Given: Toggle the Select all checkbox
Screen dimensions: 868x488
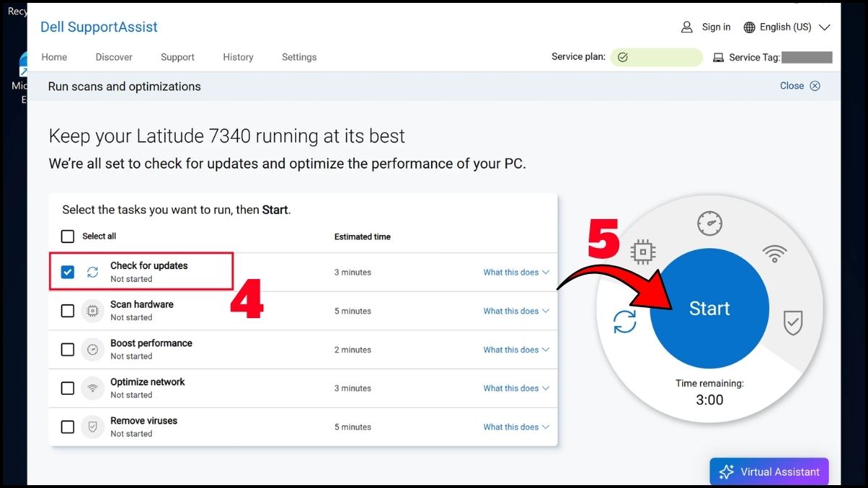Looking at the screenshot, I should pyautogui.click(x=67, y=236).
